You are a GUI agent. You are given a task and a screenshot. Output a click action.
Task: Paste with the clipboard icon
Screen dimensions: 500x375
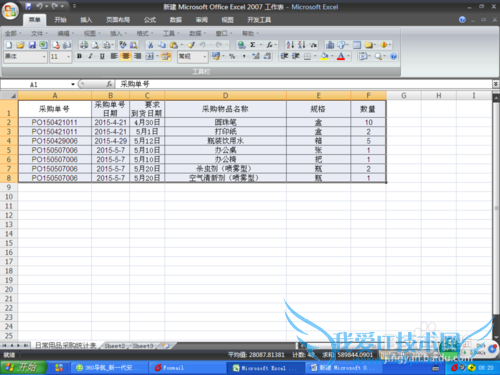coord(174,45)
